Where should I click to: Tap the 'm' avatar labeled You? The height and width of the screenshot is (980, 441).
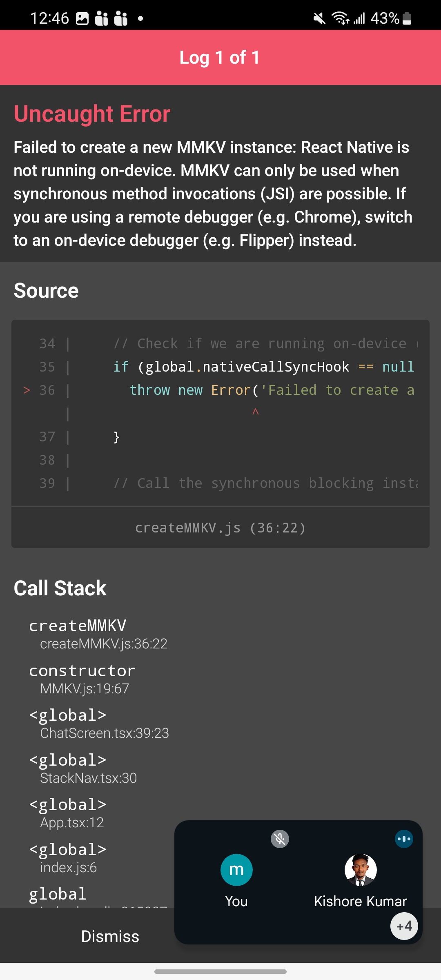coord(236,870)
